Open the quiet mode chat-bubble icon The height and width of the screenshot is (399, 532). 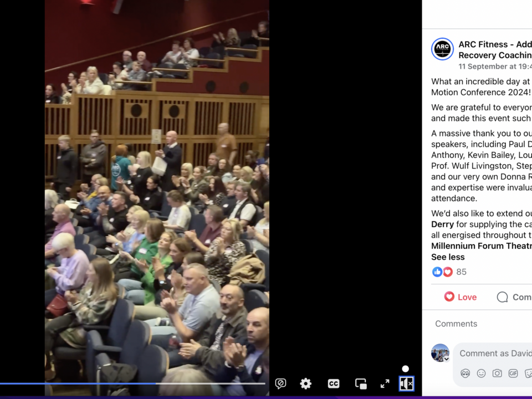tap(280, 383)
